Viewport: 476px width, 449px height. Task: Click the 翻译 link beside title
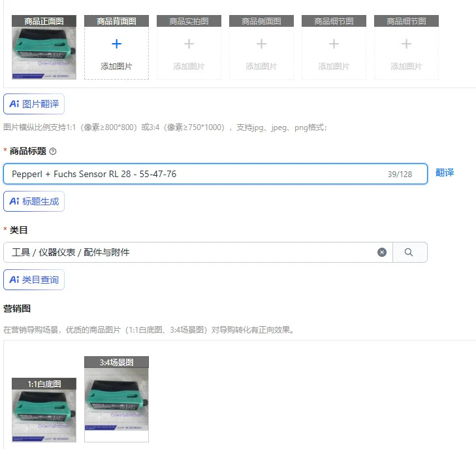445,173
